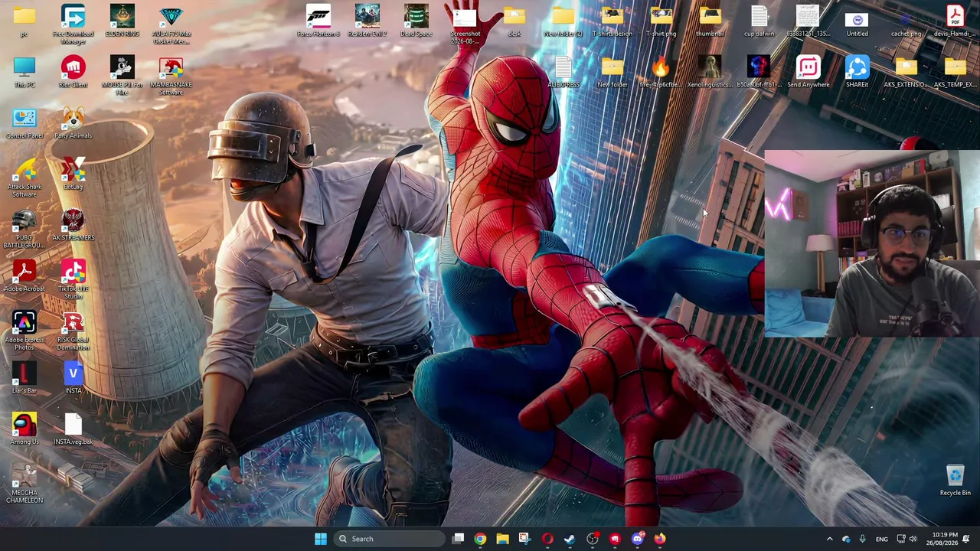Open the Windows Start menu
This screenshot has width=980, height=551.
click(x=321, y=539)
